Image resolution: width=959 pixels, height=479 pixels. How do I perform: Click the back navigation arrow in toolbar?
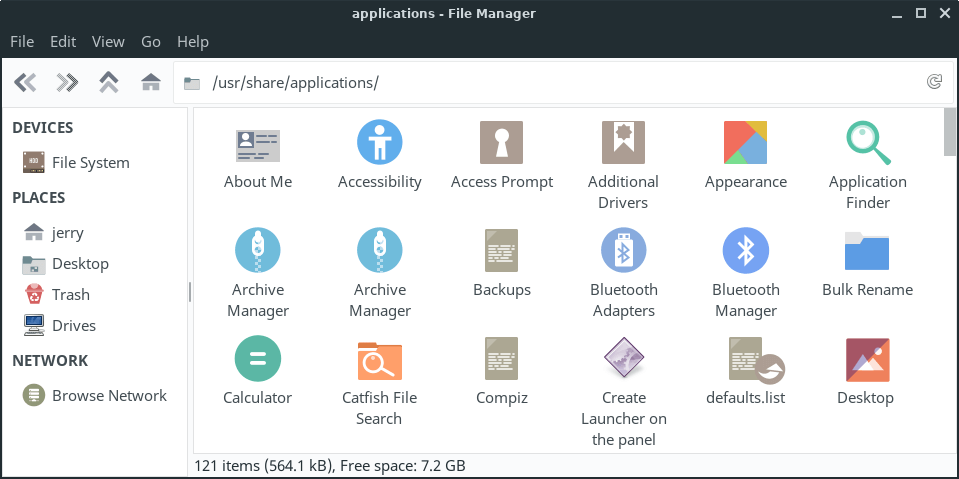(25, 82)
